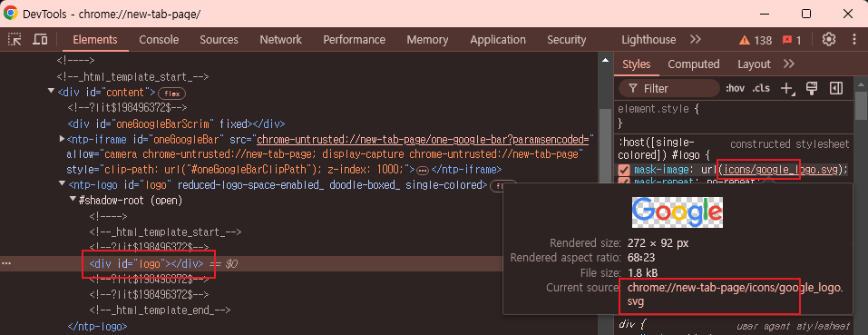Switch to the Layout sidebar tab
This screenshot has width=868, height=335.
point(754,64)
